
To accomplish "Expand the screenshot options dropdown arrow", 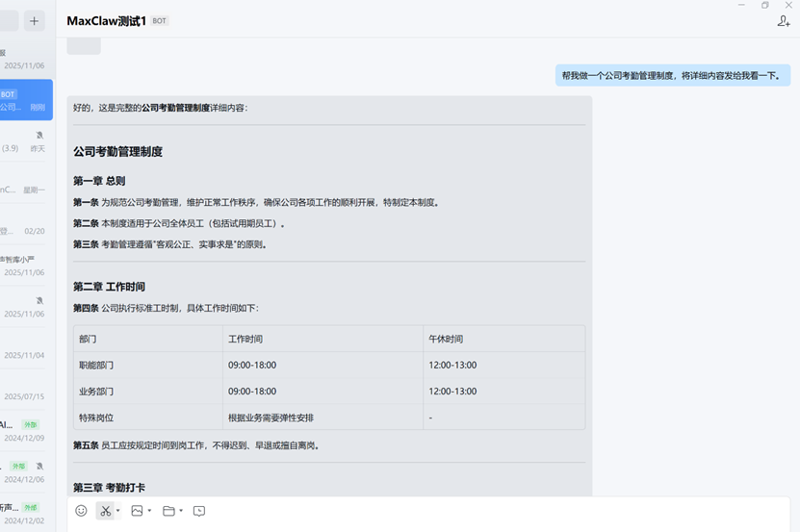I will pos(117,512).
